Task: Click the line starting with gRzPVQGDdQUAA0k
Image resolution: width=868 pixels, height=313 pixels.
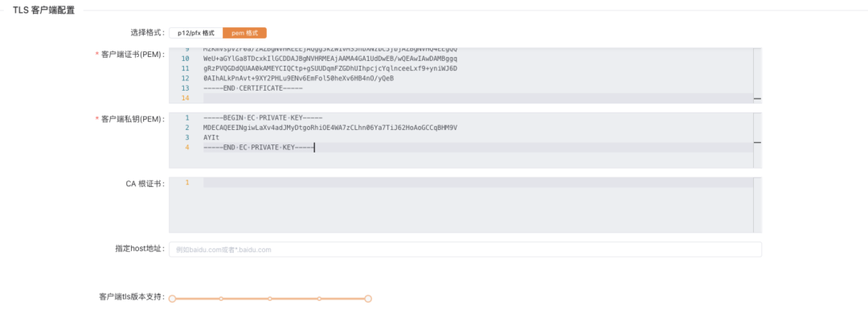Action: (x=330, y=68)
